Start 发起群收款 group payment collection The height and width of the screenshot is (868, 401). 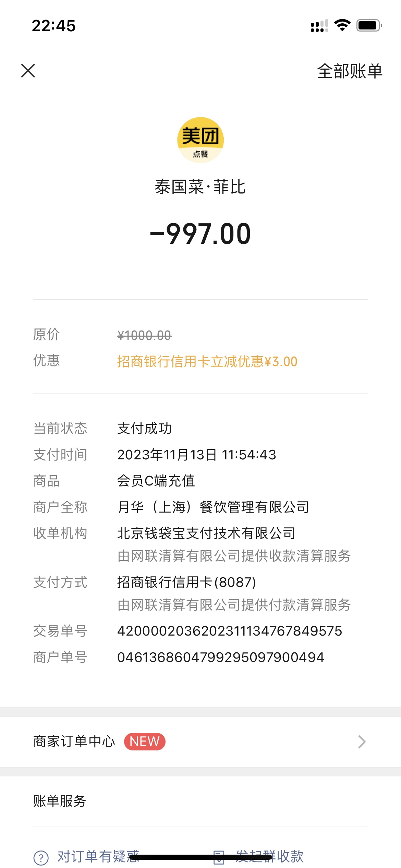(270, 856)
